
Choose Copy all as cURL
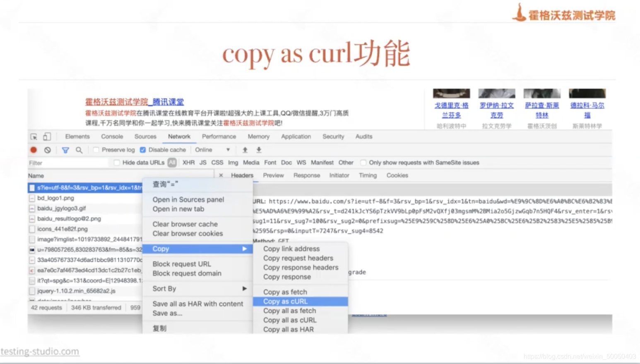(x=301, y=320)
